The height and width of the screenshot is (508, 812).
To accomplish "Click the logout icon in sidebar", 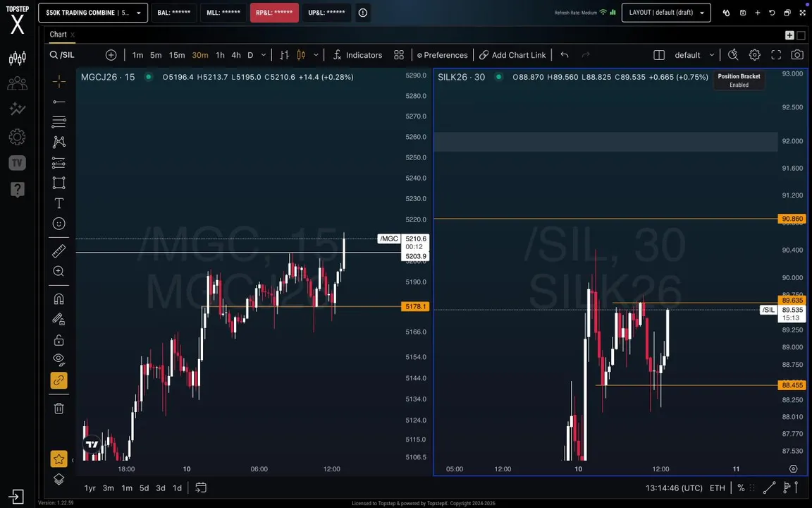I will (16, 497).
